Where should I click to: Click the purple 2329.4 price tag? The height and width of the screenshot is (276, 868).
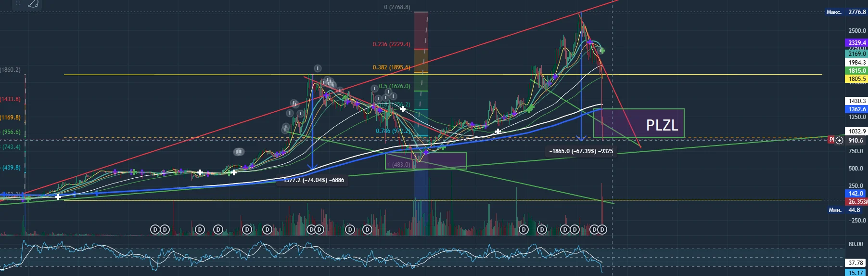click(856, 43)
